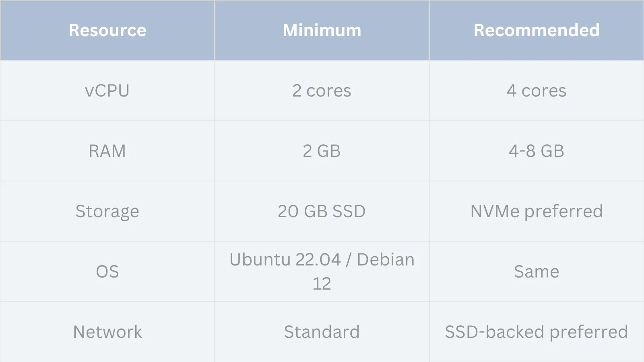Viewport: 644px width, 362px height.
Task: Click the '2 cores' minimum cell
Action: point(322,91)
